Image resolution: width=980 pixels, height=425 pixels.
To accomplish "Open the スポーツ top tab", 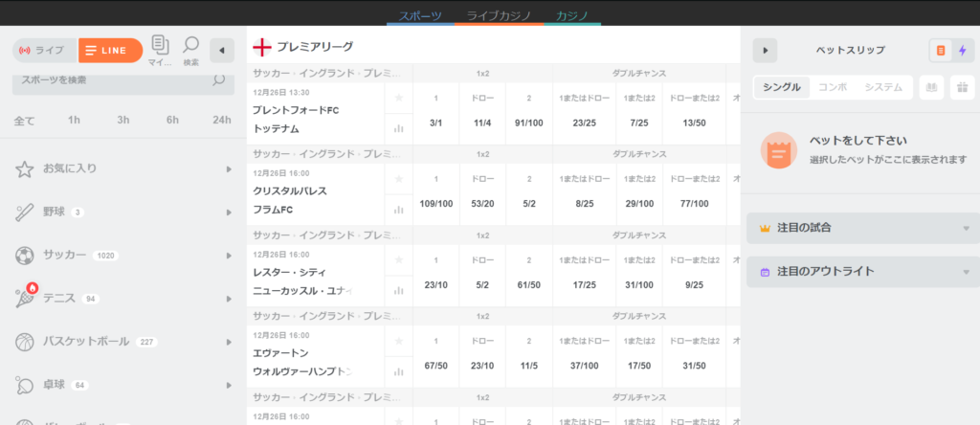I will 421,15.
